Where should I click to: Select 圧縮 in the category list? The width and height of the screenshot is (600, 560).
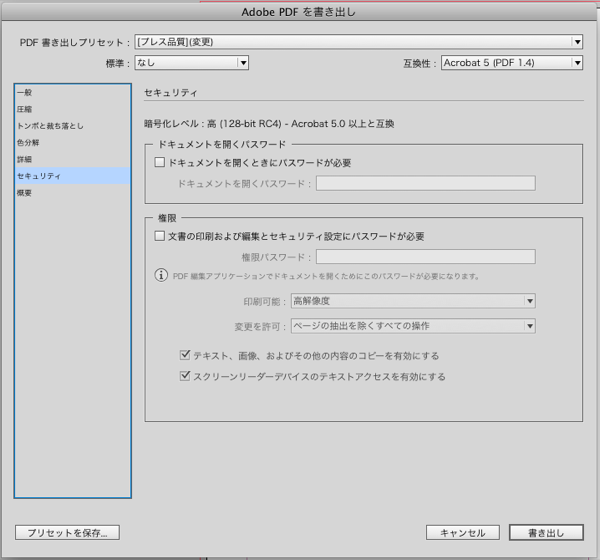pyautogui.click(x=24, y=109)
